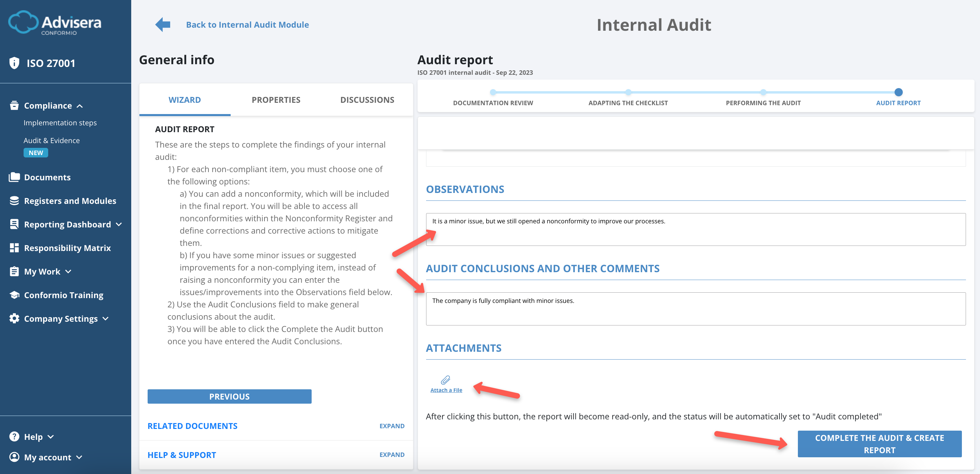Expand the My Work menu
This screenshot has width=980, height=474.
pyautogui.click(x=68, y=272)
